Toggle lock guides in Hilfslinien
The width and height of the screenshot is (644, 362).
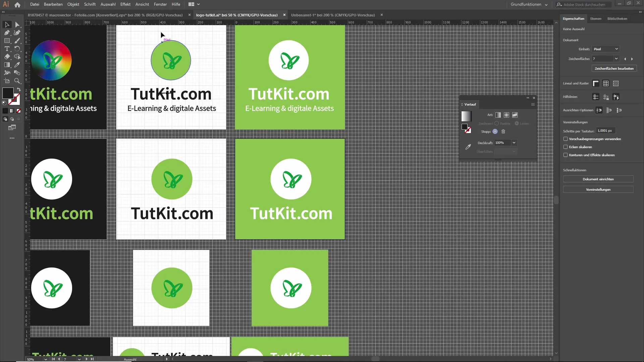(x=606, y=97)
